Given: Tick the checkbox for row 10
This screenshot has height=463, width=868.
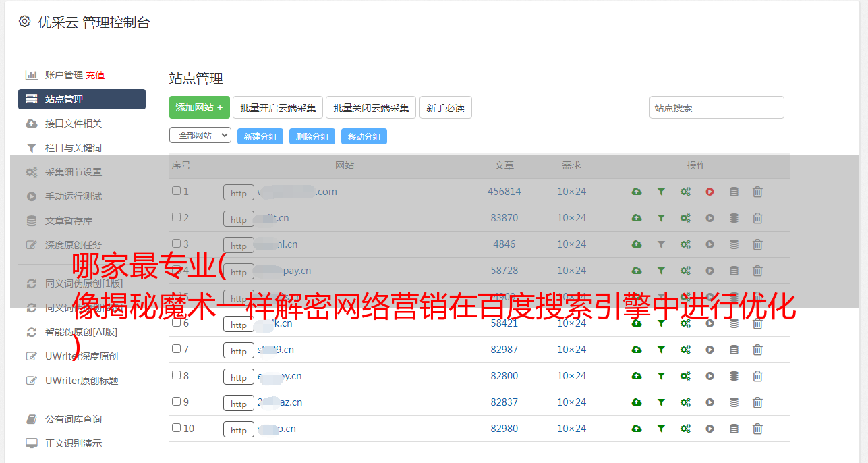Looking at the screenshot, I should [x=176, y=428].
